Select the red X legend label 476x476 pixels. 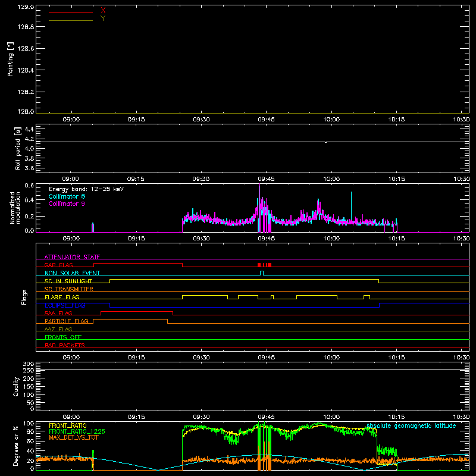coord(103,11)
